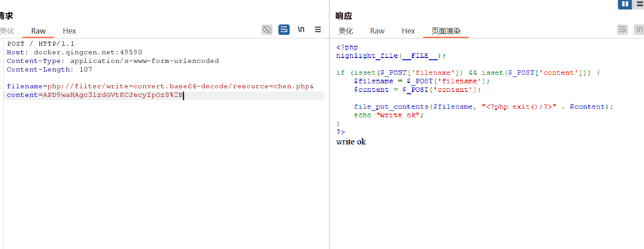Open the response Raw tab
This screenshot has width=644, height=249.
pyautogui.click(x=377, y=31)
